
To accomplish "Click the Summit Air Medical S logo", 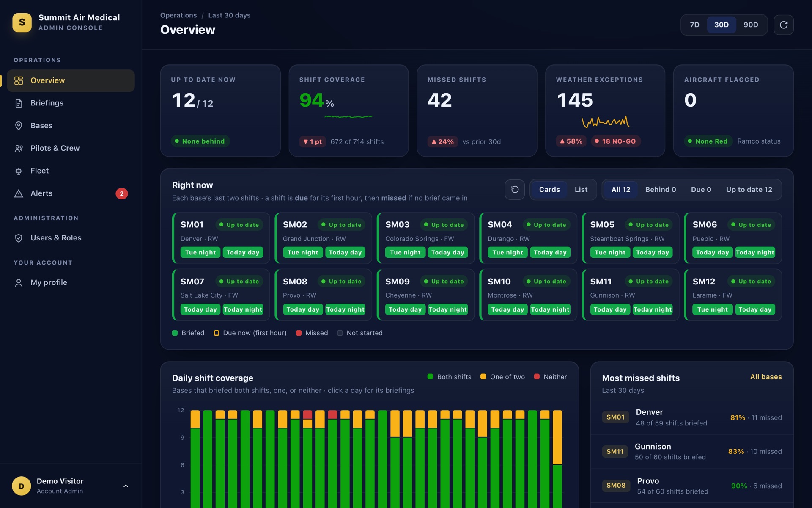I will [22, 22].
